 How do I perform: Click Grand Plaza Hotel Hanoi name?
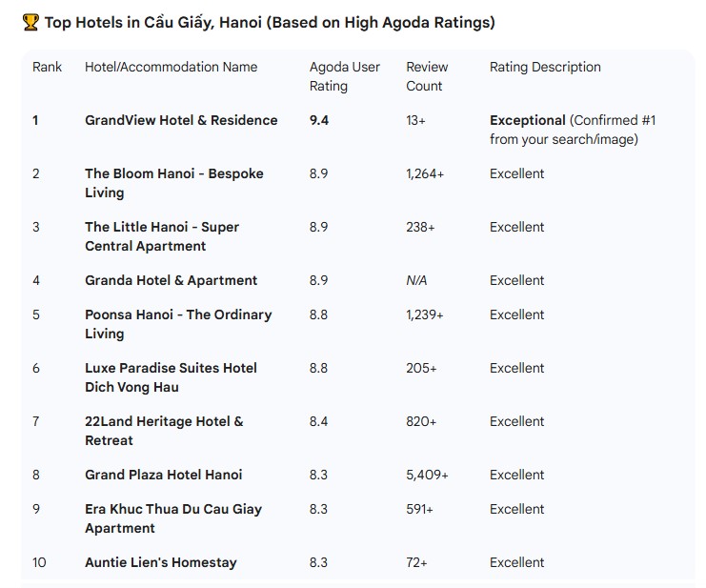163,475
